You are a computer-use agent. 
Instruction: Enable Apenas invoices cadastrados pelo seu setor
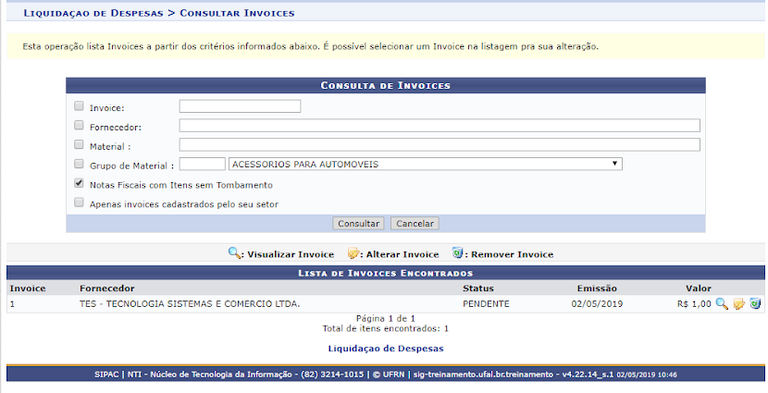tap(79, 202)
